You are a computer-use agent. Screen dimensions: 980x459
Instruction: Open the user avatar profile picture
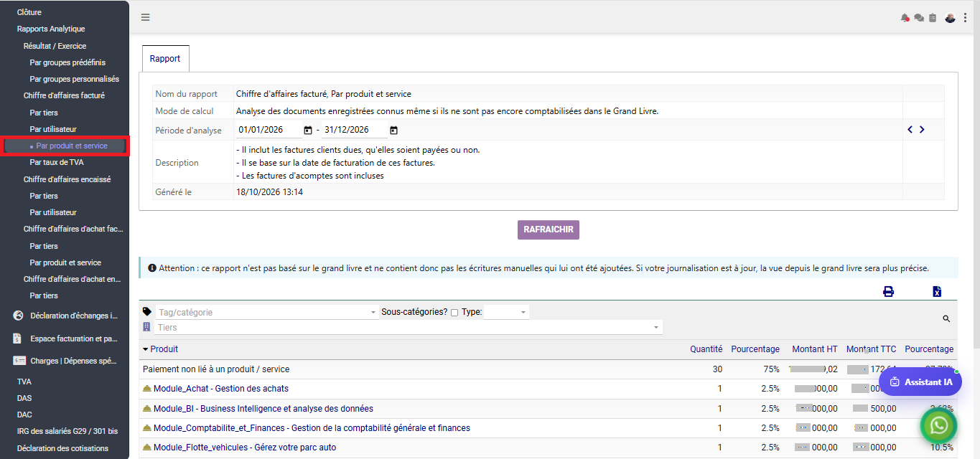(x=950, y=18)
